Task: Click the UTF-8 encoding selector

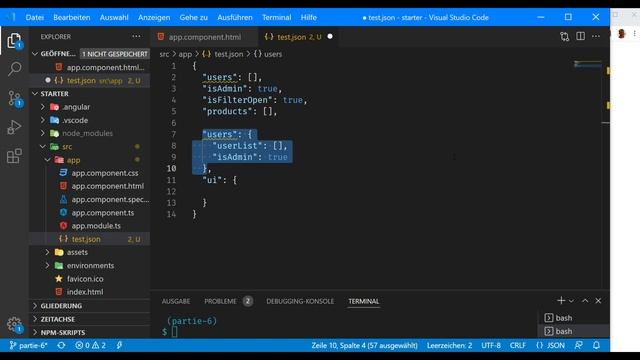Action: tap(491, 345)
